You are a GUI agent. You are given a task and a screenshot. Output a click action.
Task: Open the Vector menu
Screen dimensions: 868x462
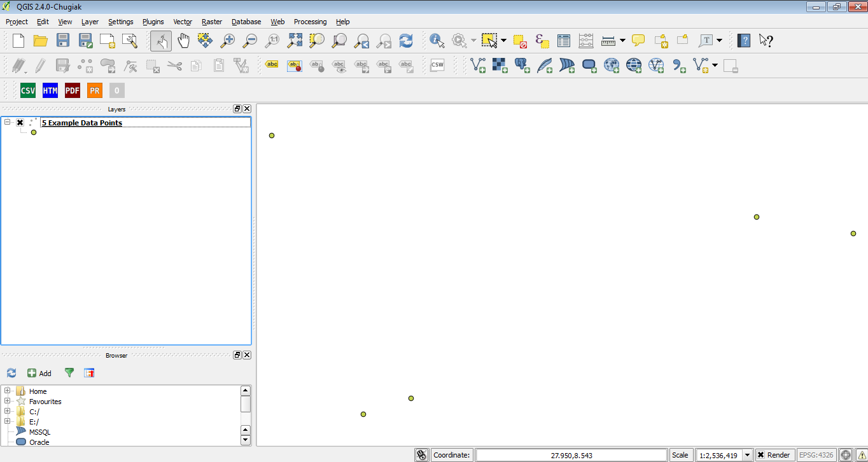pyautogui.click(x=183, y=22)
